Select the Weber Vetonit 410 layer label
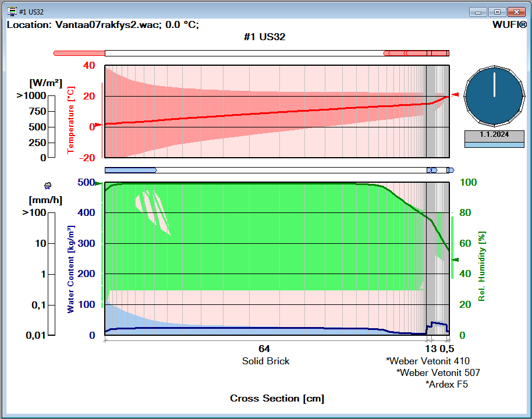 click(427, 361)
